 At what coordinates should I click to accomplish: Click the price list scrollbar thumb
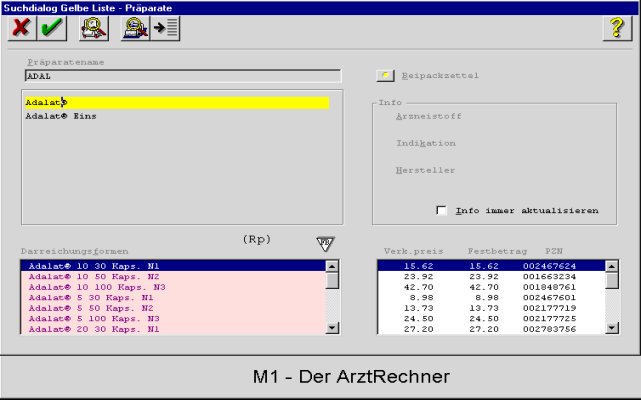point(612,281)
